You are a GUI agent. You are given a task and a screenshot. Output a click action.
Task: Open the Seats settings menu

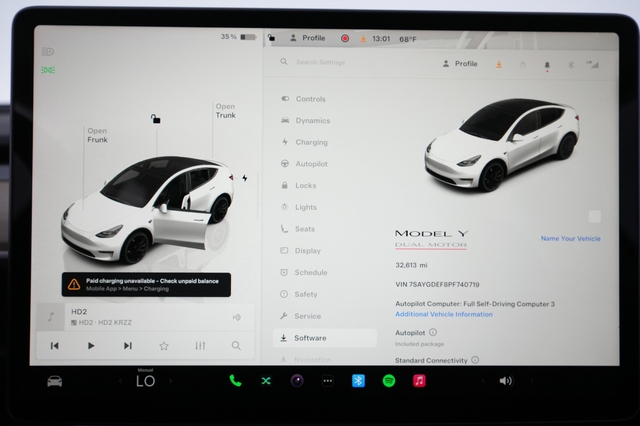pos(298,229)
